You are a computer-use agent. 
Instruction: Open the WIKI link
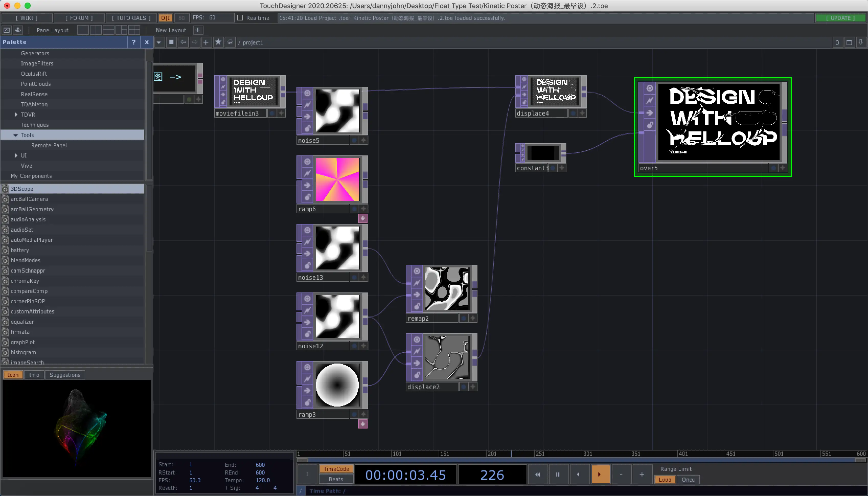pyautogui.click(x=27, y=18)
